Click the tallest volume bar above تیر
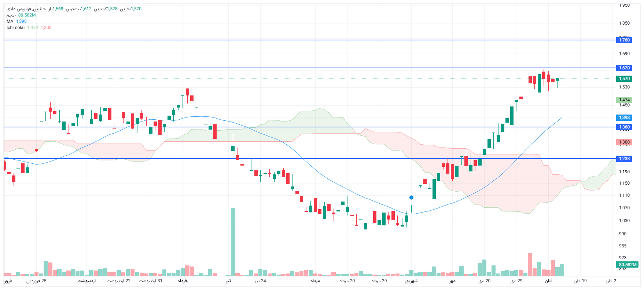 click(233, 242)
